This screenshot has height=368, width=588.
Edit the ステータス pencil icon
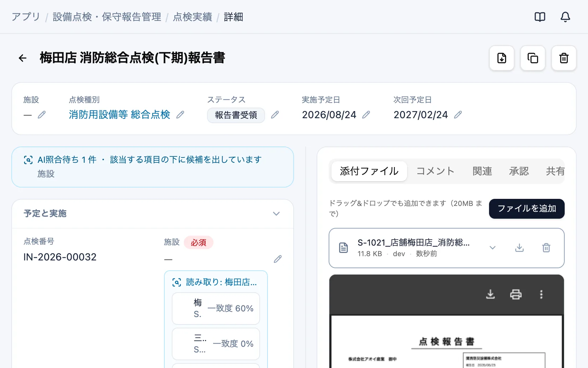[x=275, y=115]
